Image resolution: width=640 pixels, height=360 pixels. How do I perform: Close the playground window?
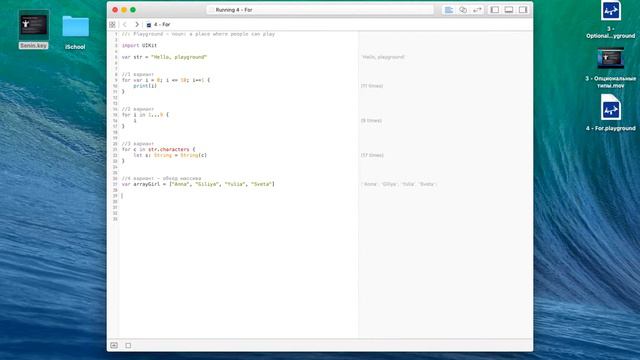[x=115, y=10]
